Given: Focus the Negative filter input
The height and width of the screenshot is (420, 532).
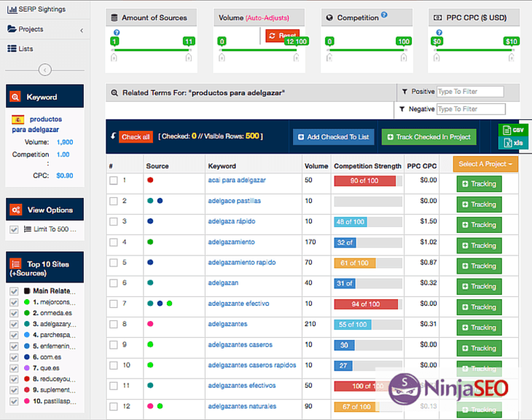Looking at the screenshot, I should pyautogui.click(x=471, y=109).
